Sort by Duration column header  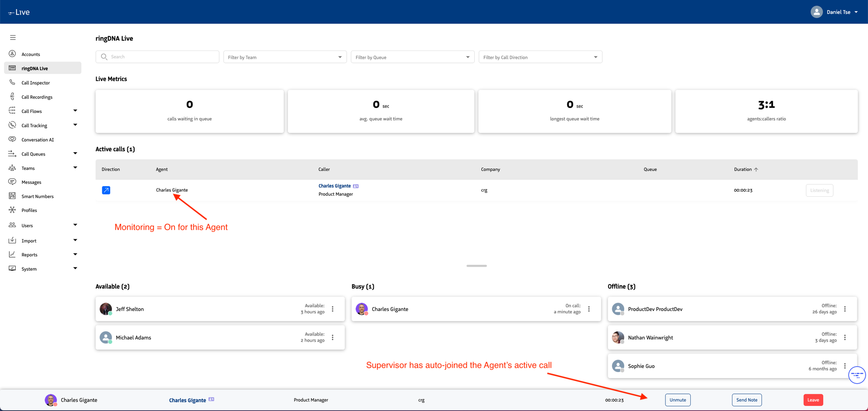[x=746, y=169]
